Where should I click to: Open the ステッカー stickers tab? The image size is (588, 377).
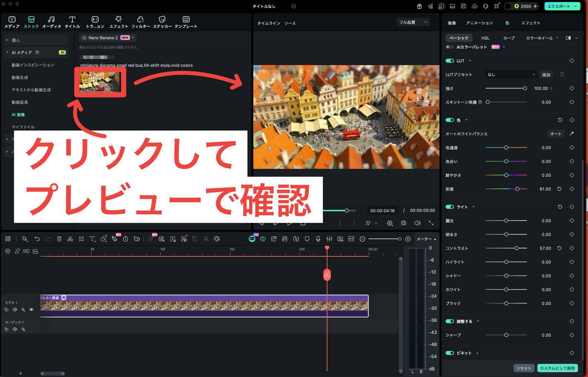162,22
